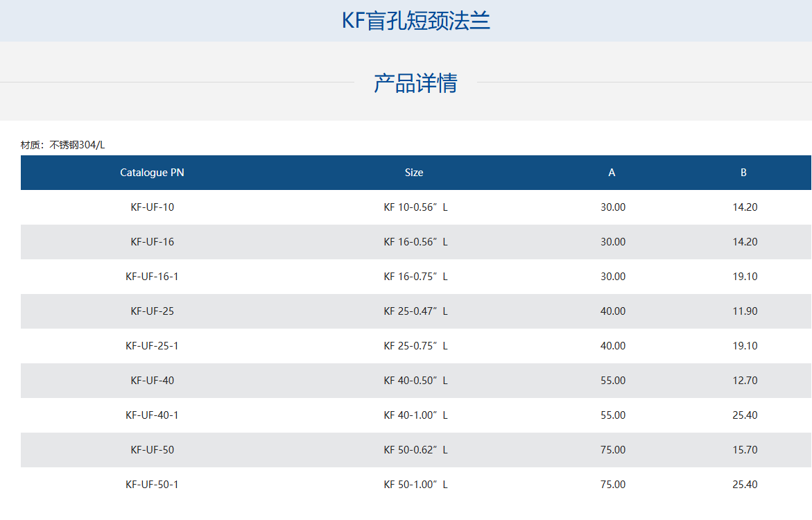Click the 15.70 value in column B

point(745,450)
